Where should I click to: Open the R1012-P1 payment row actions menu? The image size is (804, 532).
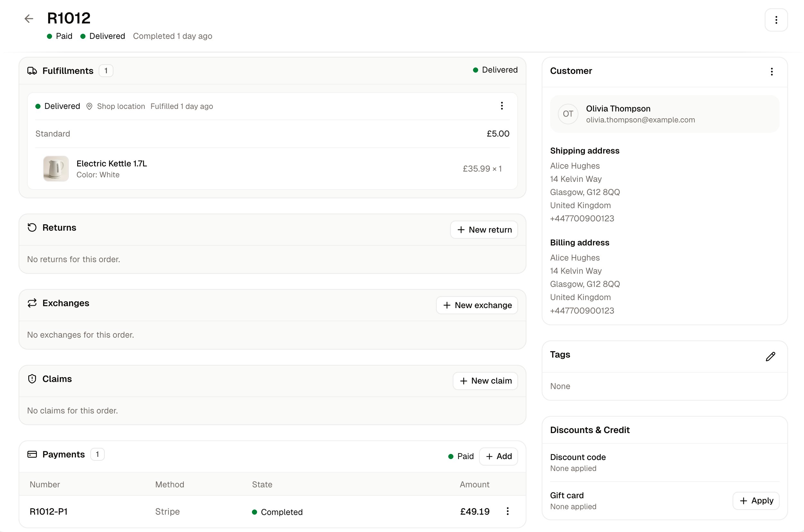507,511
